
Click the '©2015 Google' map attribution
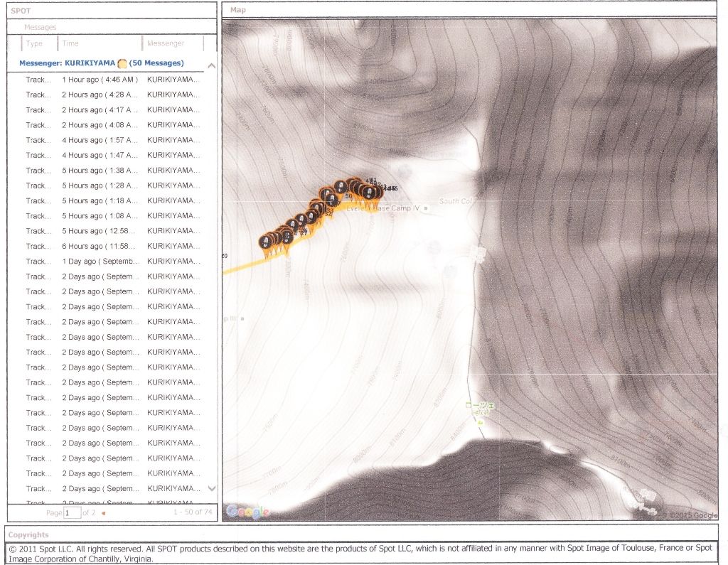pyautogui.click(x=692, y=515)
